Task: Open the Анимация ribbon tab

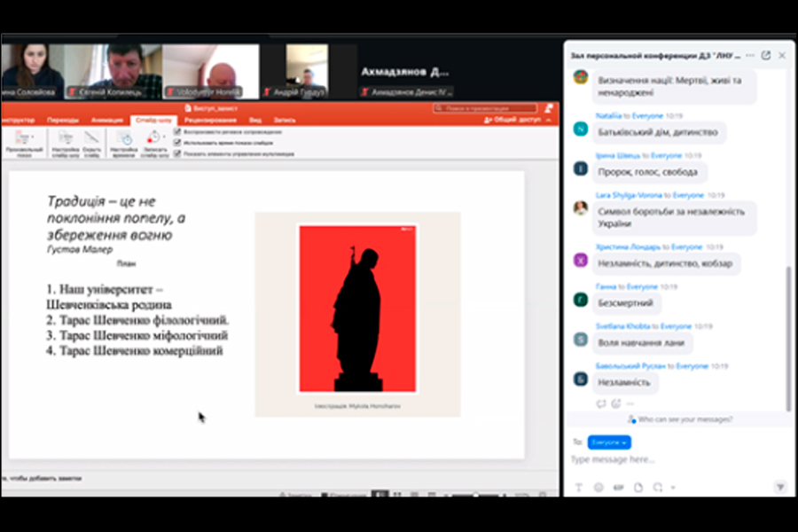Action: point(107,121)
